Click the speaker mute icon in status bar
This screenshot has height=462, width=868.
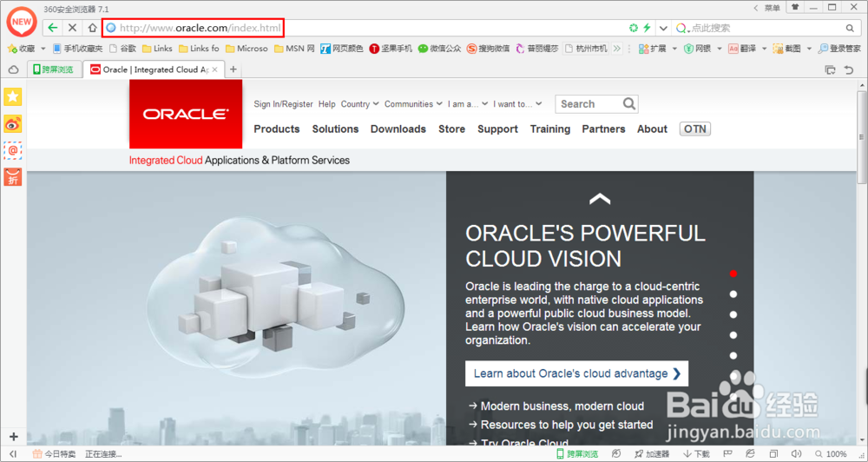[x=797, y=453]
